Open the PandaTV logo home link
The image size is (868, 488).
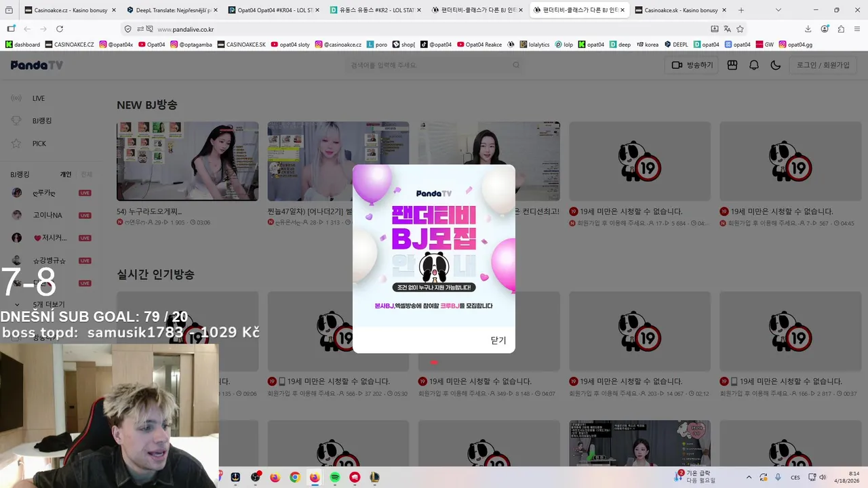pos(37,65)
